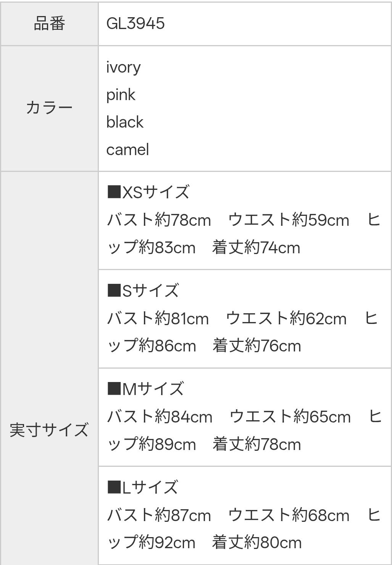This screenshot has width=392, height=565.
Task: Select the バスト約78cm measurement text
Action: click(159, 220)
